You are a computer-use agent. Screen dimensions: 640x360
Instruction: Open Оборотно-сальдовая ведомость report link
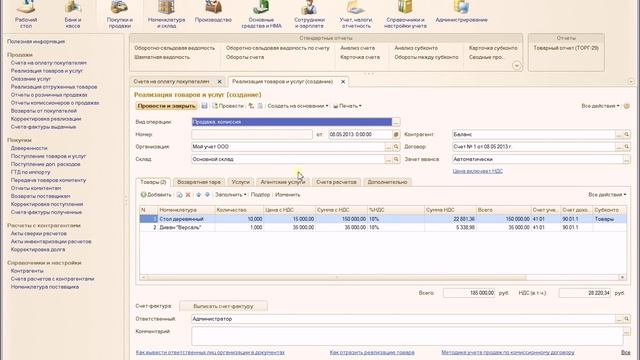point(174,48)
